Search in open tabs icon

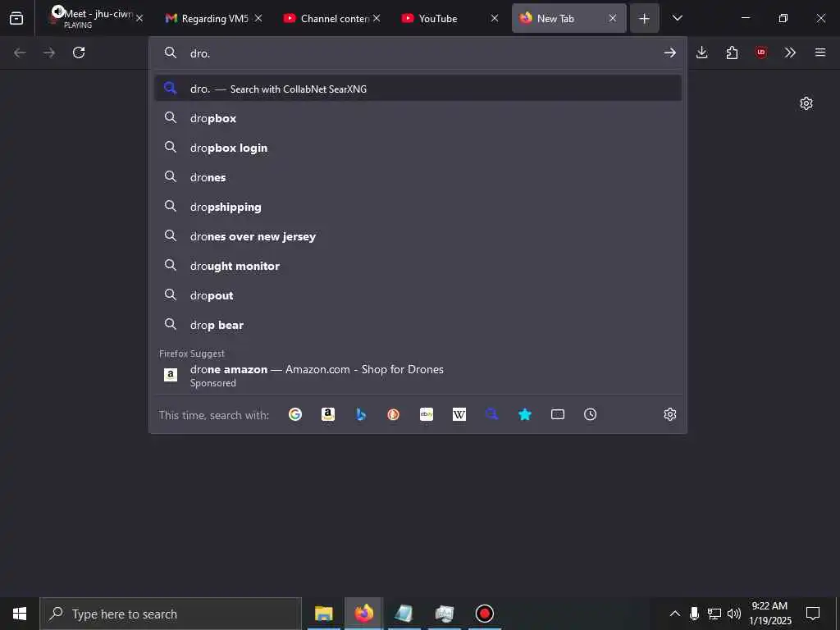[558, 414]
